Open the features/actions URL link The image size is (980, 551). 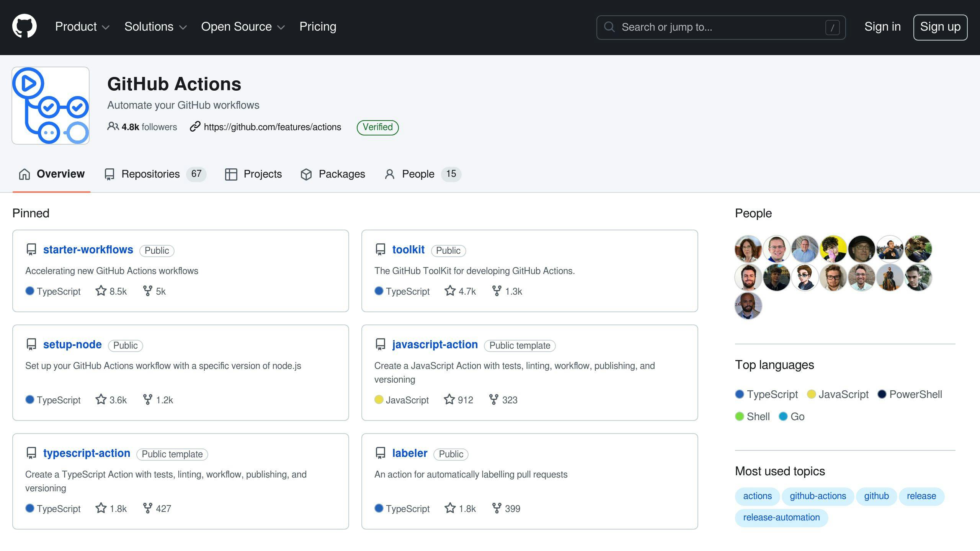pyautogui.click(x=273, y=127)
